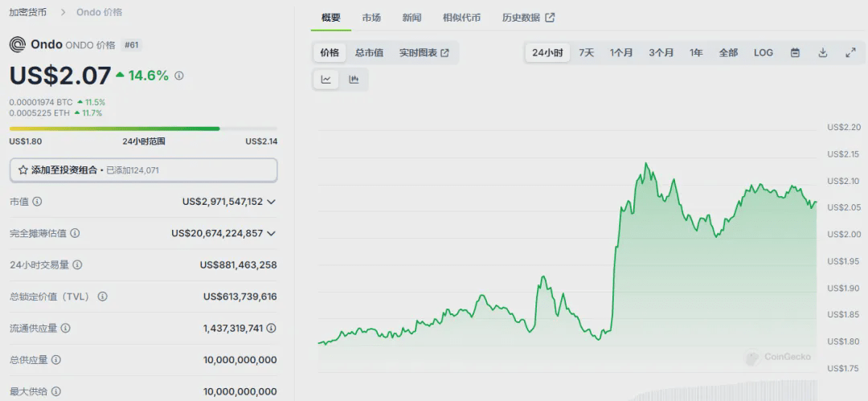Select the line chart view icon

point(326,80)
